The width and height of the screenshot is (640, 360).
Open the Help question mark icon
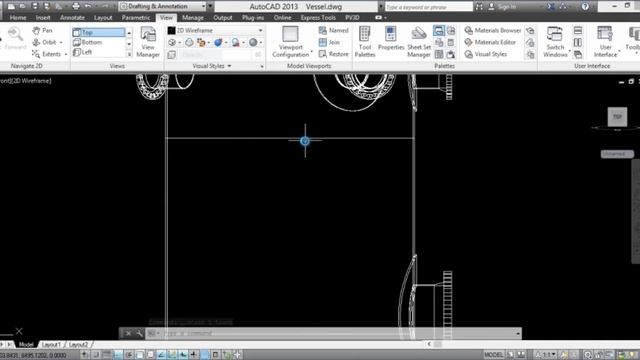point(585,7)
